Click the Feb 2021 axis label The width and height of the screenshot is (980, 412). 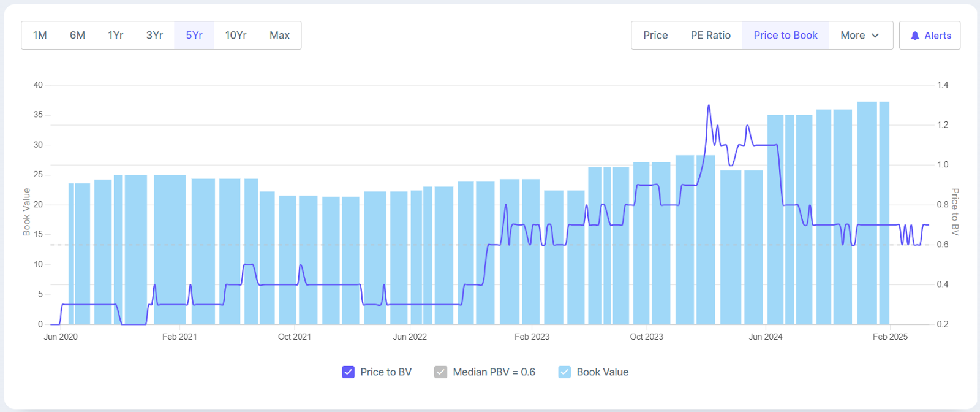(x=179, y=337)
